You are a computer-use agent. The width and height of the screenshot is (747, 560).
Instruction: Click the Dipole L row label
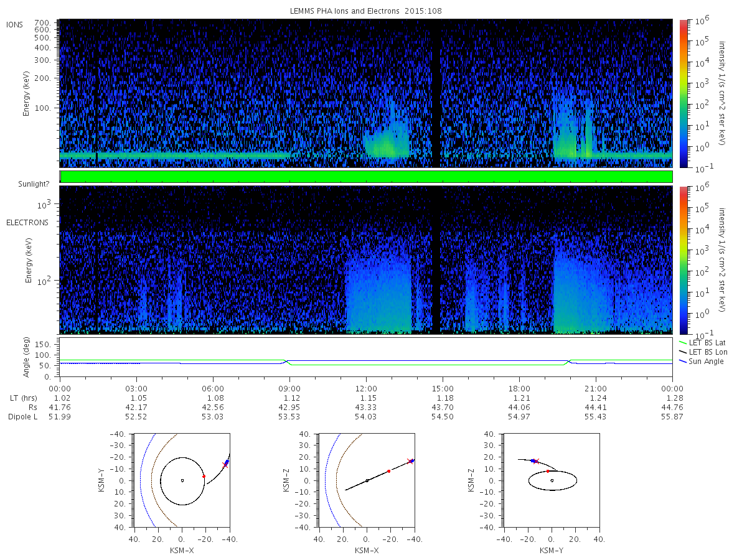[x=23, y=416]
